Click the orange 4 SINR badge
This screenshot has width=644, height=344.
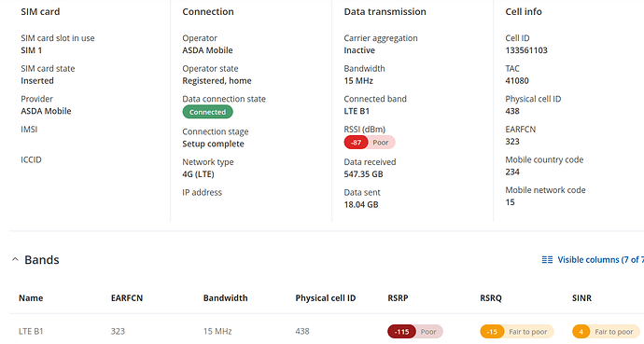coord(581,332)
